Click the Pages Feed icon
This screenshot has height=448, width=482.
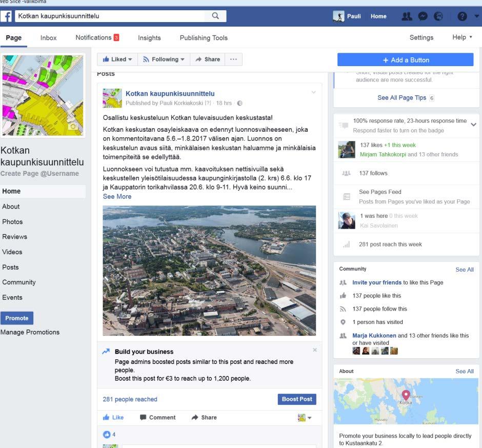[x=347, y=197]
